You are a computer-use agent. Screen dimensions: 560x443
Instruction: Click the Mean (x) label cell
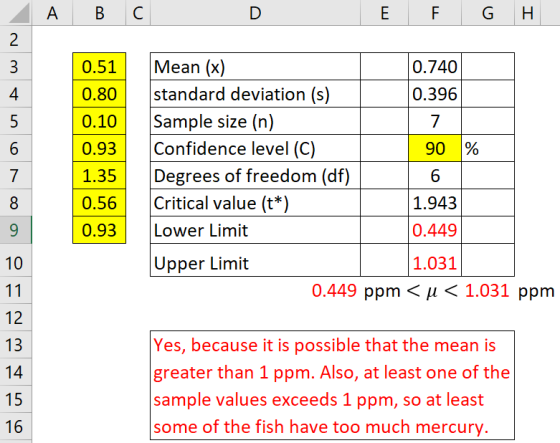(255, 66)
